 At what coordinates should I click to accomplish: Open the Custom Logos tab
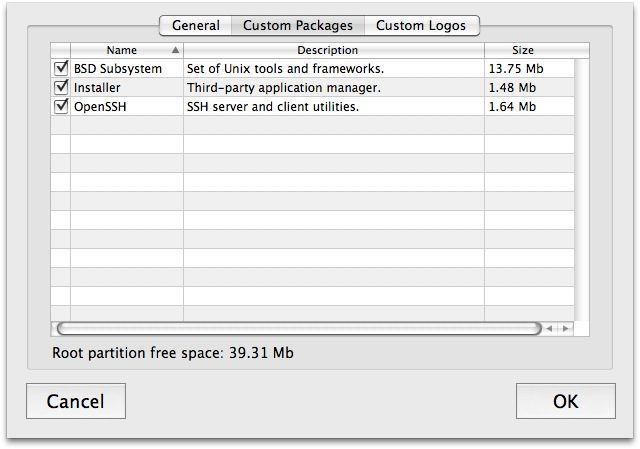click(x=421, y=25)
